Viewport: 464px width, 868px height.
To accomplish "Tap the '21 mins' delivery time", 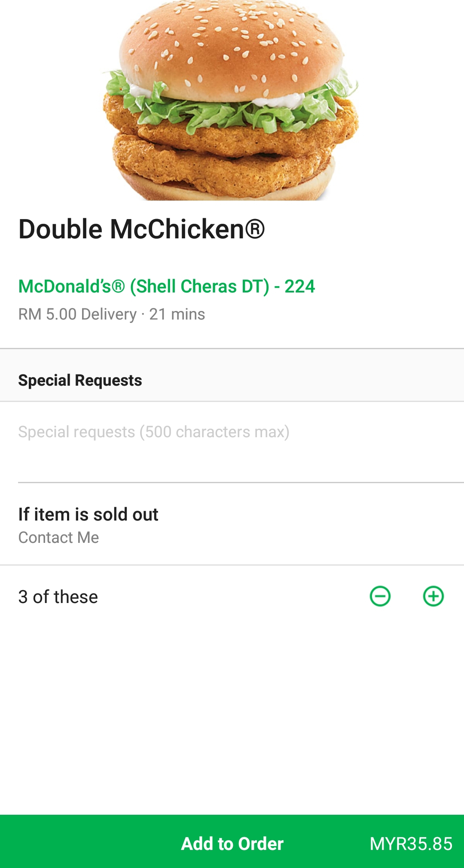I will tap(177, 314).
